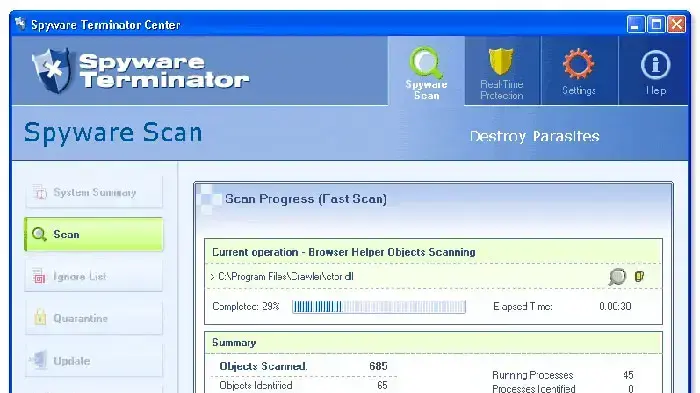Open the Help tab
700x393 pixels.
point(654,71)
